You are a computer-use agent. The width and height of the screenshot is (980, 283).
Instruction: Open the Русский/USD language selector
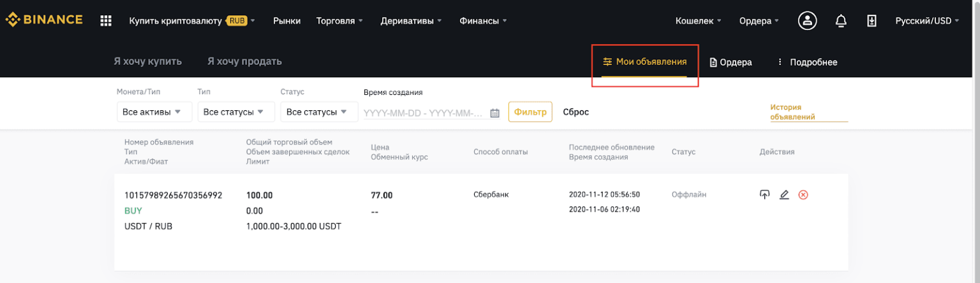928,20
